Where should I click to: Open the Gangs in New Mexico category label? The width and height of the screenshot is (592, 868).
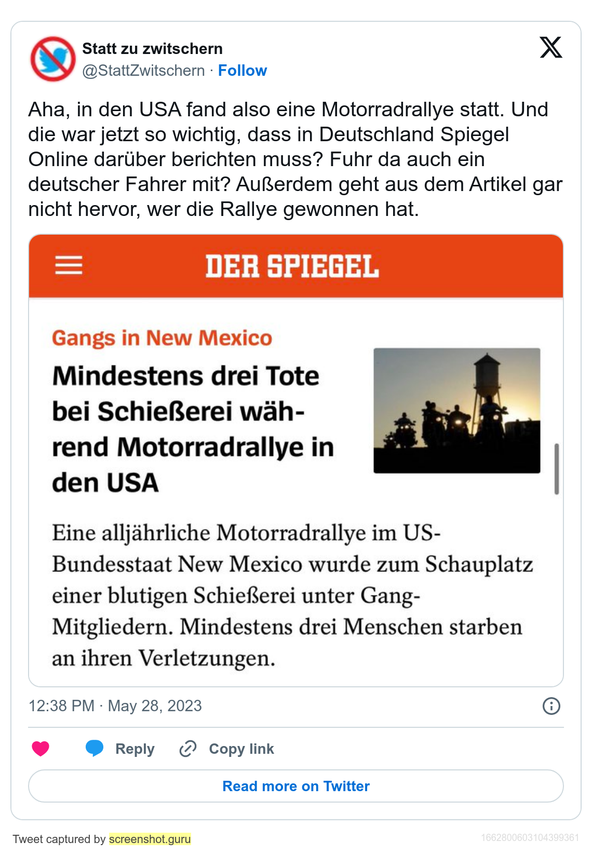pos(162,338)
